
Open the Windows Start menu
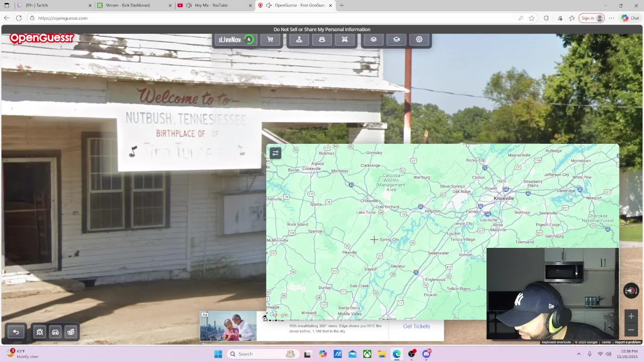pyautogui.click(x=218, y=354)
